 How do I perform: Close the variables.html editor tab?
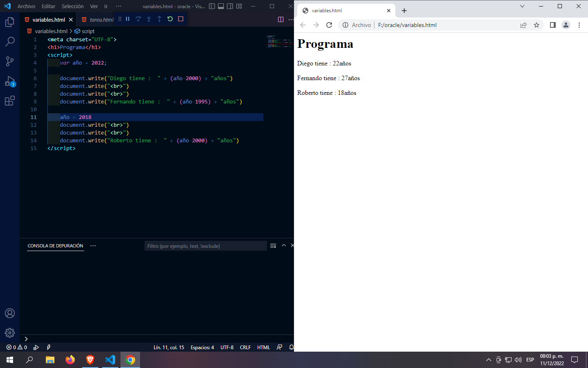[x=71, y=20]
